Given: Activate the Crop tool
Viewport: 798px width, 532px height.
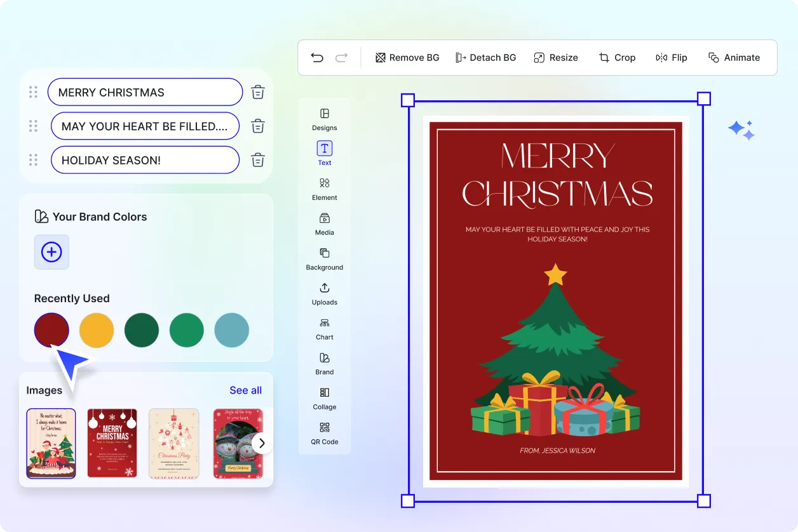Looking at the screenshot, I should (617, 57).
